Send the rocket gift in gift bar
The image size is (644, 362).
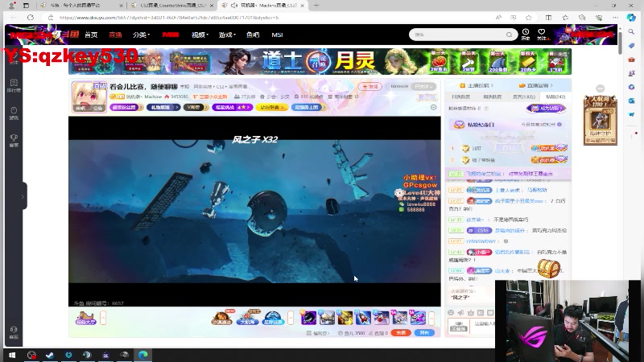tap(363, 318)
